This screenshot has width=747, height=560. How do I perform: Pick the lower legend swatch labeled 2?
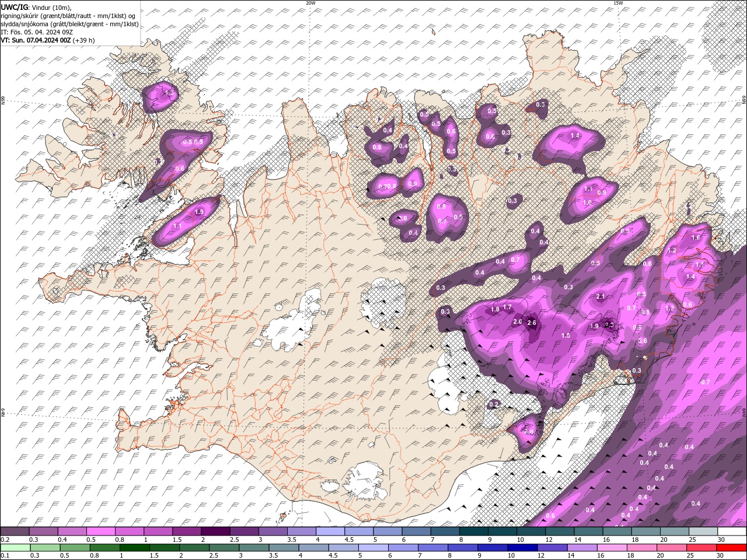[x=194, y=548]
